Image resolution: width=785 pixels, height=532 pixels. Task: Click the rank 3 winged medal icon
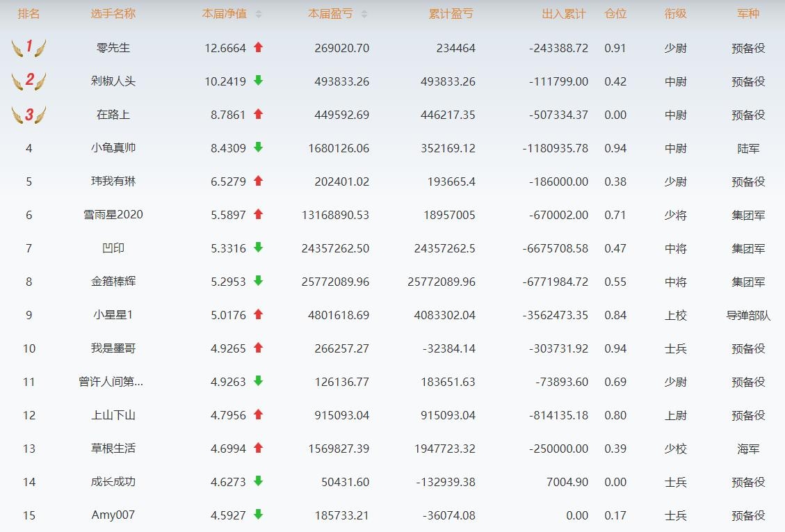tap(29, 115)
